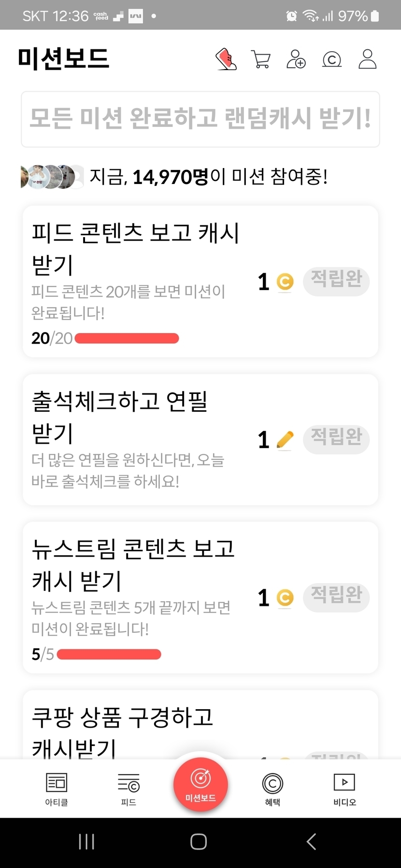
Task: Open the 혜택 benefits tab
Action: (272, 789)
